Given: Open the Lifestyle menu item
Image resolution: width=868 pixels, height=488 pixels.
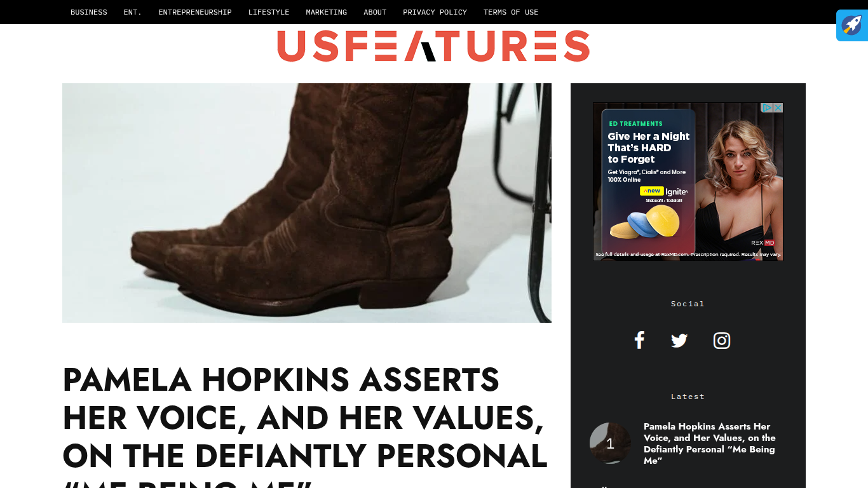Looking at the screenshot, I should (269, 12).
